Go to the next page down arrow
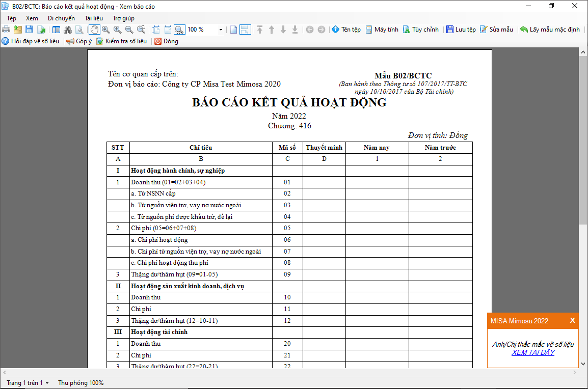 tap(283, 30)
